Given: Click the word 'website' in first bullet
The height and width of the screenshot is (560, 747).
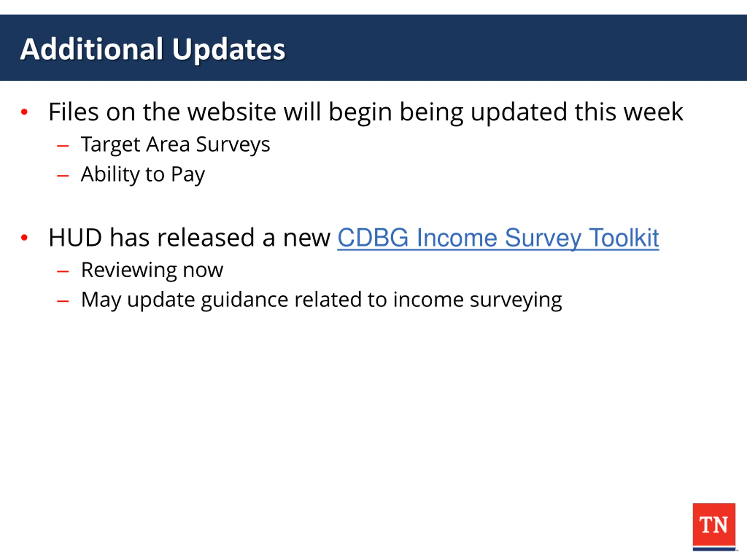Looking at the screenshot, I should pos(232,112).
